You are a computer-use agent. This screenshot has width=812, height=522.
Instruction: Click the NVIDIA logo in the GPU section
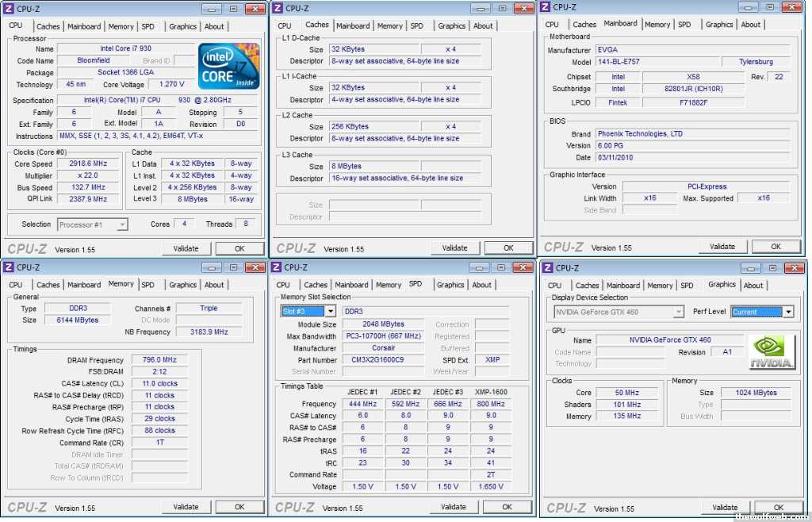(x=772, y=352)
